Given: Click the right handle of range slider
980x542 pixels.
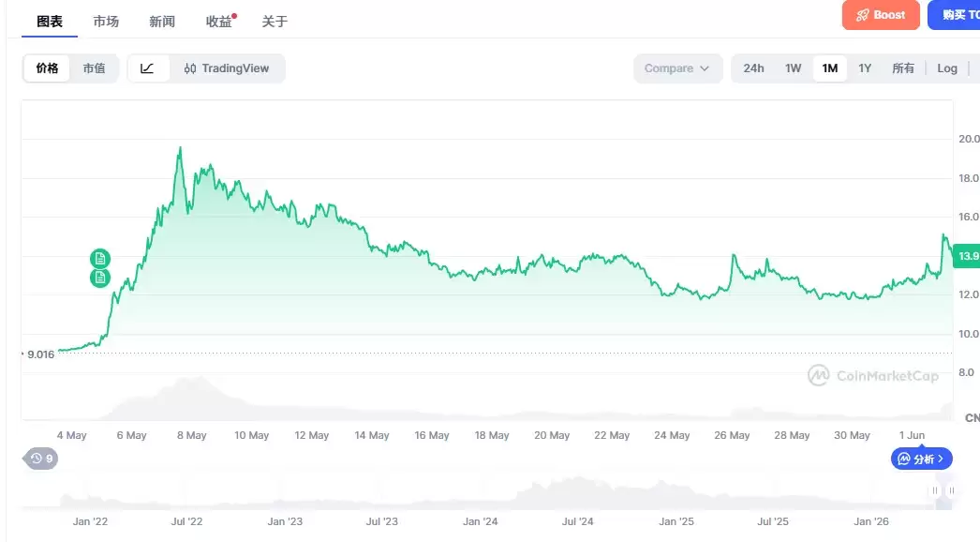Looking at the screenshot, I should pyautogui.click(x=951, y=490).
